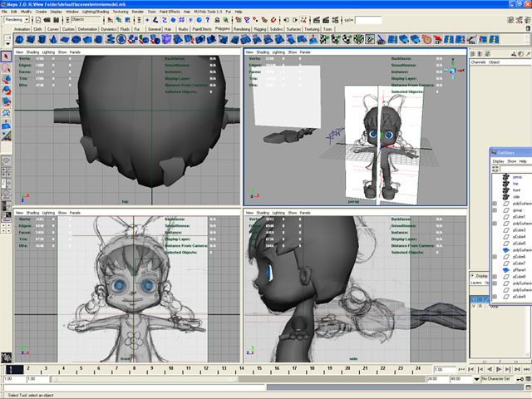The height and width of the screenshot is (399, 532).
Task: Switch to the Surfaces shelf tab
Action: (293, 29)
